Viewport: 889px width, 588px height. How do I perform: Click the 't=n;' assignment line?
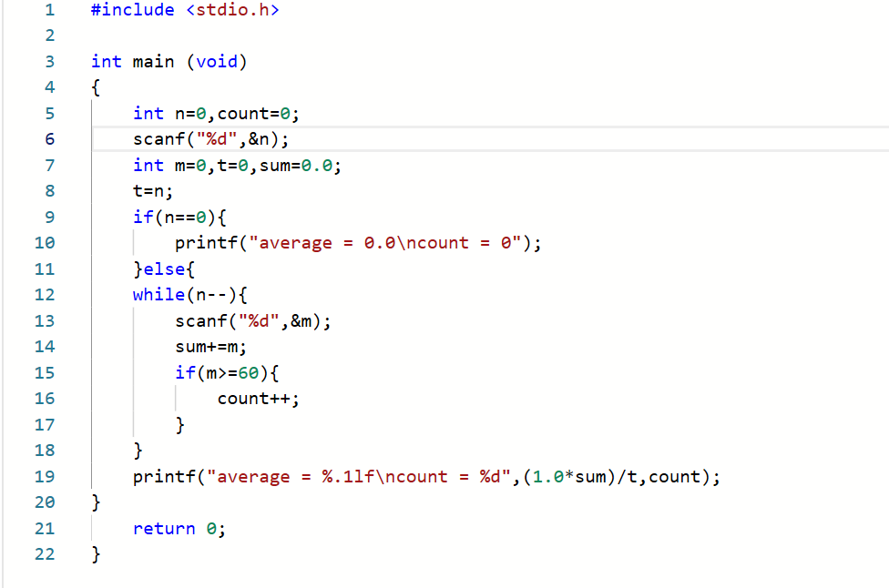(153, 191)
